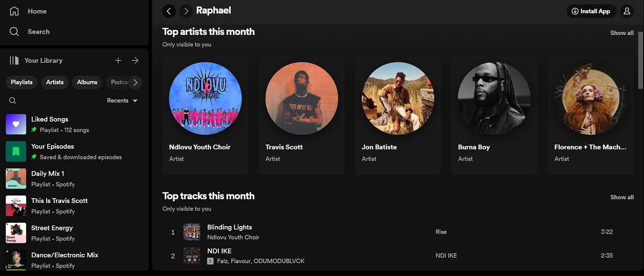644x276 pixels.
Task: Open the Top tracks this month heading
Action: 209,196
